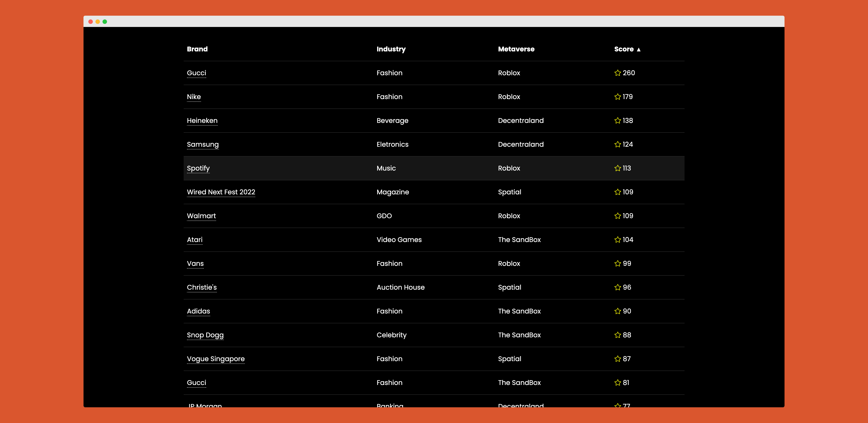Image resolution: width=868 pixels, height=423 pixels.
Task: Click the star icon in Nike's row
Action: (617, 97)
